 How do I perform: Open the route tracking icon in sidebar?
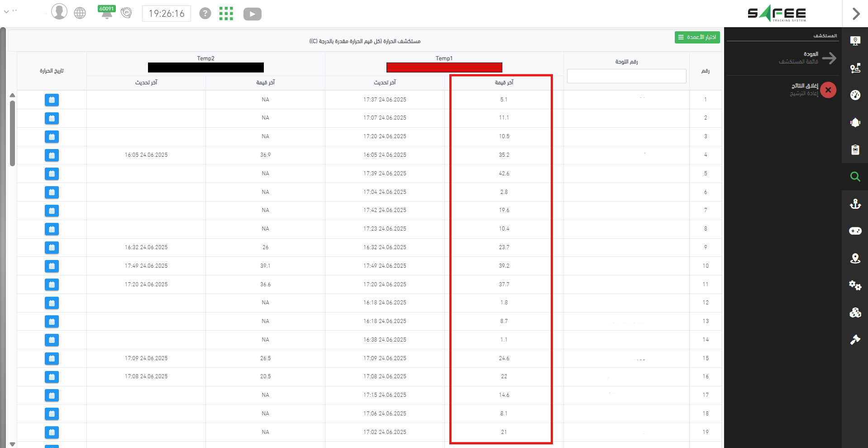pyautogui.click(x=855, y=68)
